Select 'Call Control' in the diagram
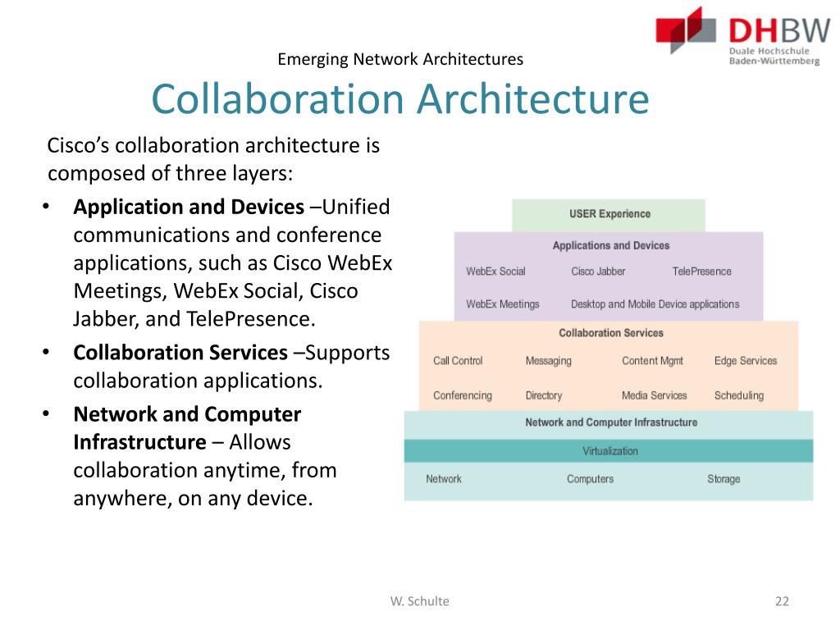The width and height of the screenshot is (840, 630). (x=458, y=361)
